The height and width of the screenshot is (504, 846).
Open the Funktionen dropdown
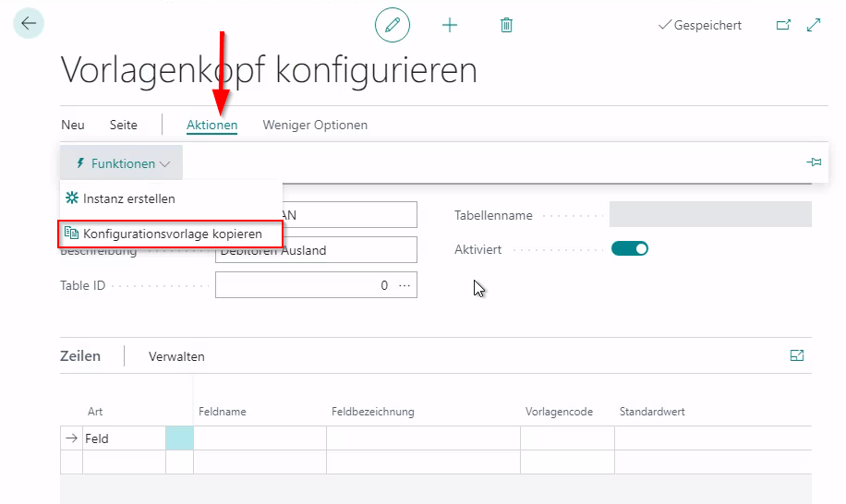tap(121, 162)
